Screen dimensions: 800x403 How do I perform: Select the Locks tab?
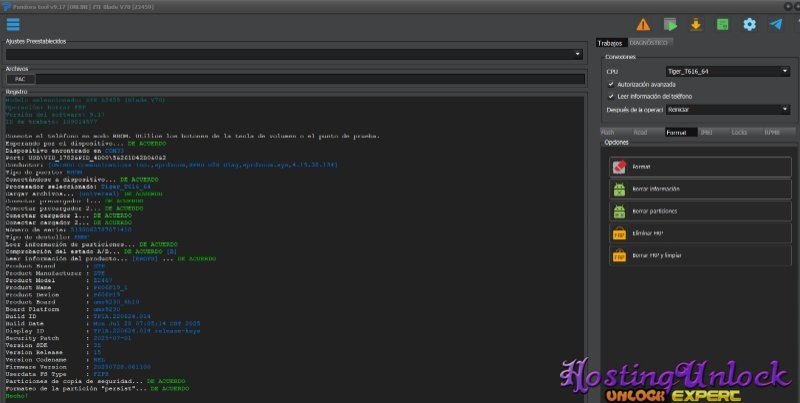pyautogui.click(x=739, y=131)
